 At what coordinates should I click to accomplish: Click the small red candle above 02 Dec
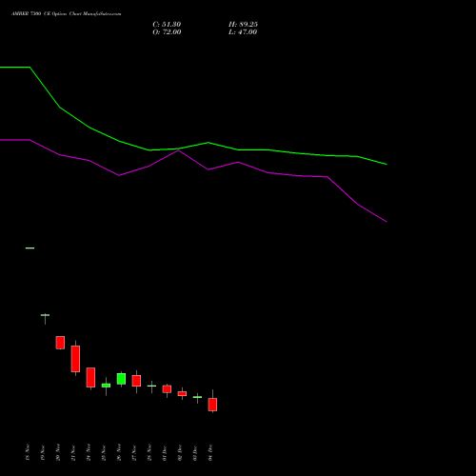click(x=182, y=393)
